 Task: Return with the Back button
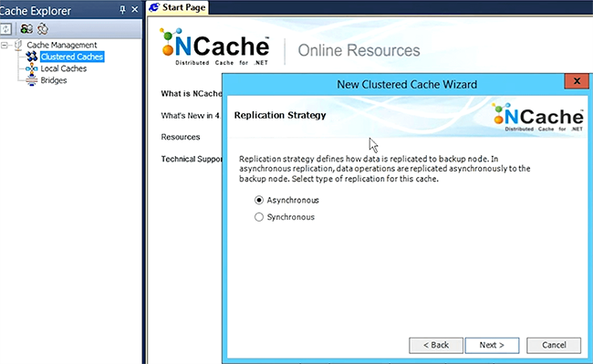click(x=436, y=345)
